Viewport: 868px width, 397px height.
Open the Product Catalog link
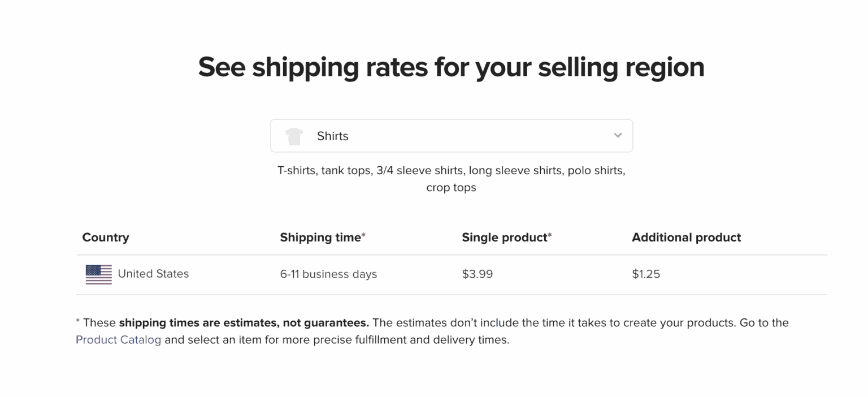(118, 340)
